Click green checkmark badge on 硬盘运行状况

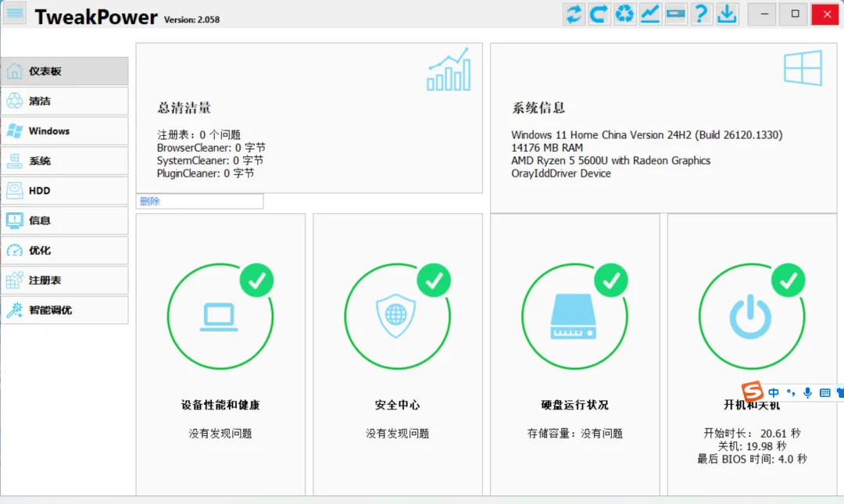click(x=611, y=280)
